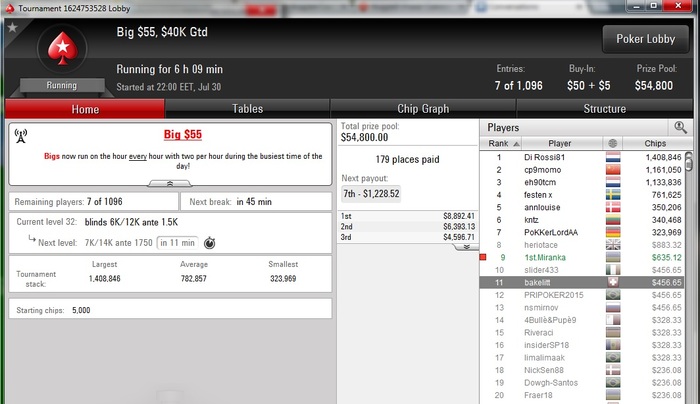Image resolution: width=700 pixels, height=404 pixels.
Task: Click the players list scrollbar thumb
Action: click(x=689, y=162)
